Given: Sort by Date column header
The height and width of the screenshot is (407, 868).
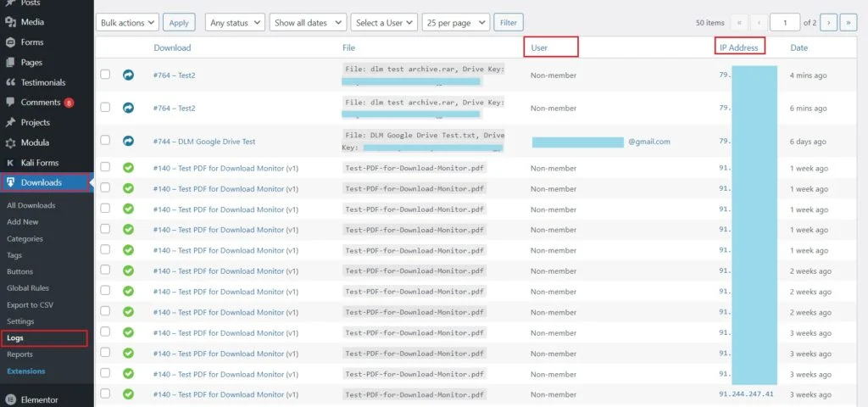Looking at the screenshot, I should [798, 47].
